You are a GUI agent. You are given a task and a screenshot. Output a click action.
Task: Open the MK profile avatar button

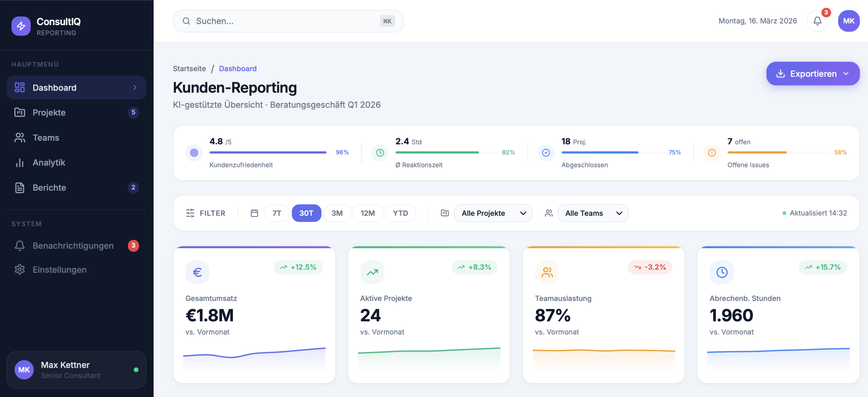click(x=849, y=21)
